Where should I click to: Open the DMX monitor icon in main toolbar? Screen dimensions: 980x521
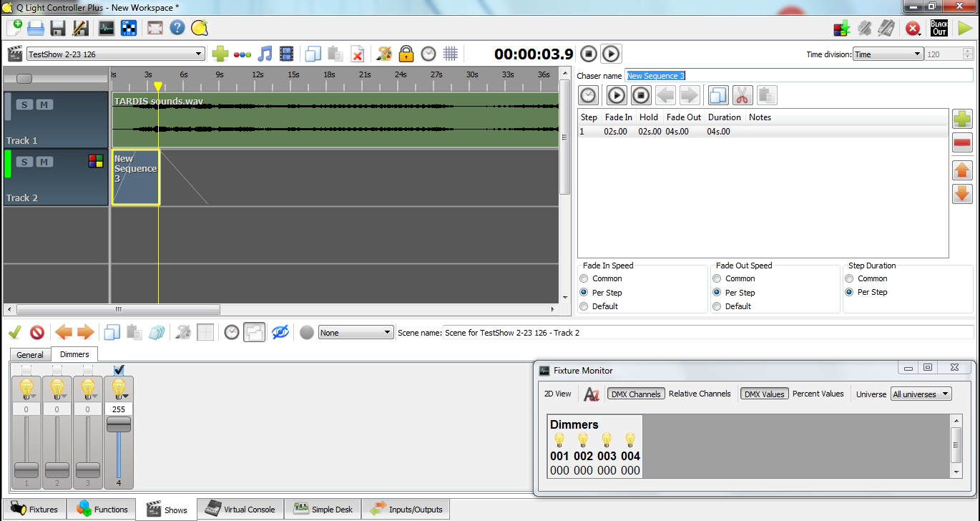[x=106, y=28]
